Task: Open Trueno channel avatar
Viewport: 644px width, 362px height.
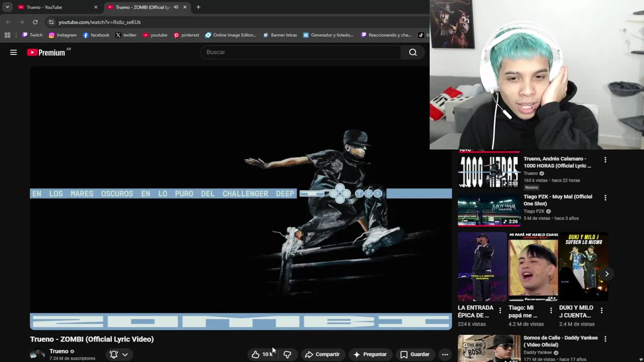Action: click(38, 354)
